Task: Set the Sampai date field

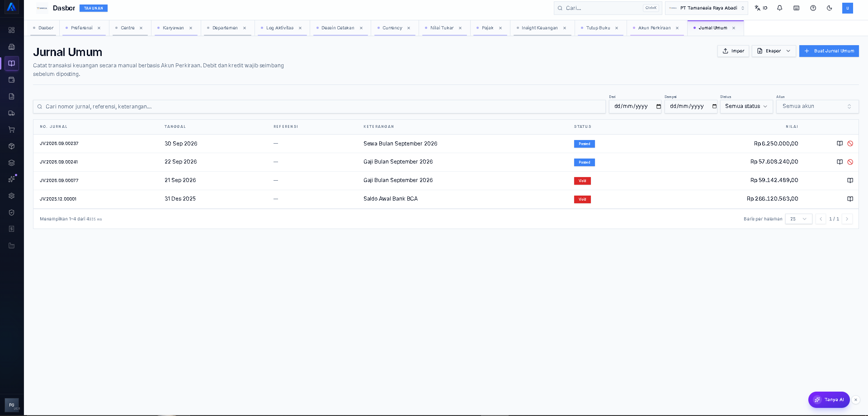Action: (x=691, y=107)
